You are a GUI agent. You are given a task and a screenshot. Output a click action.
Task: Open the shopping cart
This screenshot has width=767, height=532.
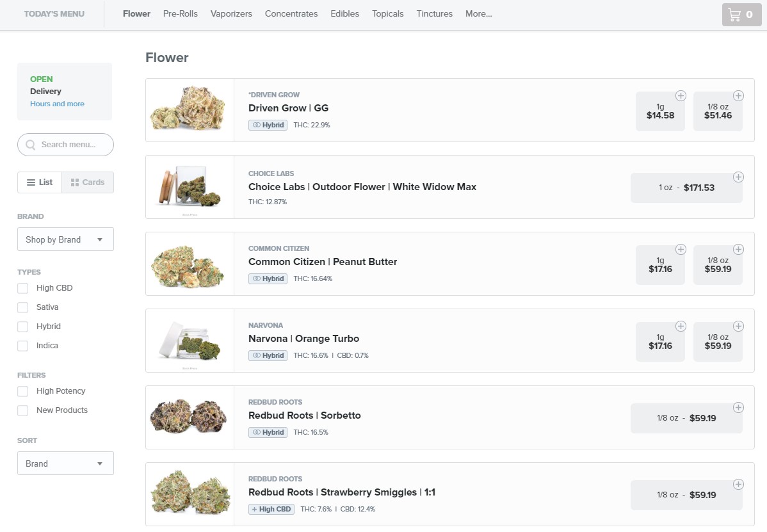[x=741, y=15]
